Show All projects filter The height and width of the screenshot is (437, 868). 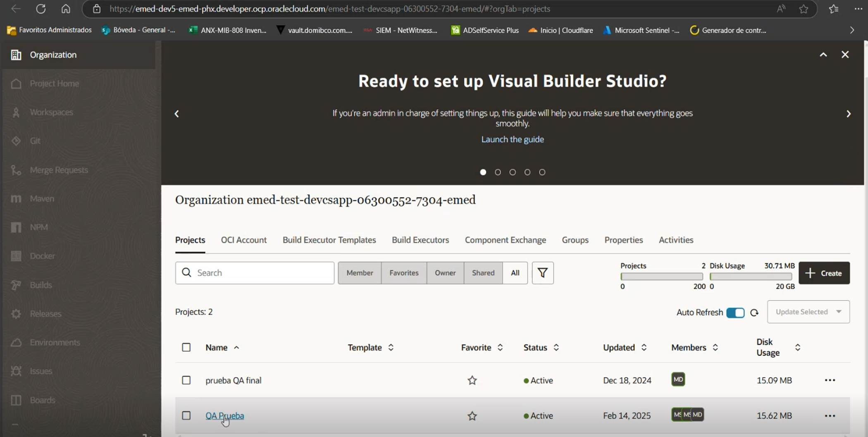[x=515, y=273]
